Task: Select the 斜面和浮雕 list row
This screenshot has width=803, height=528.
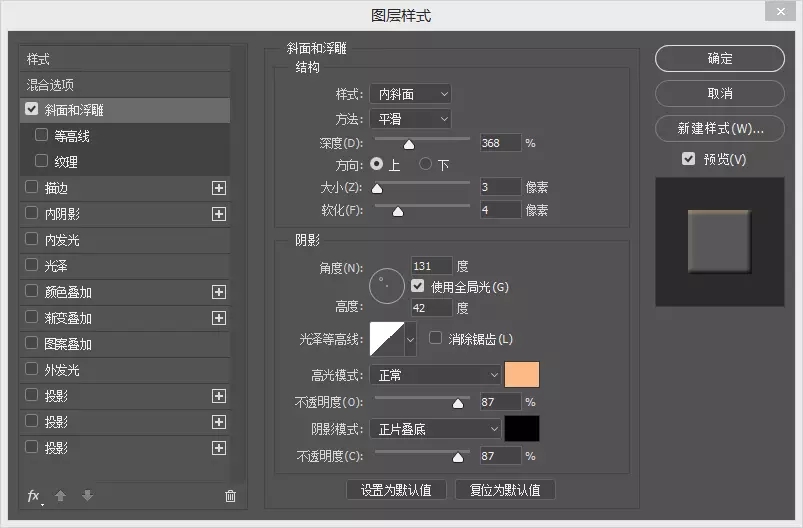Action: [x=125, y=110]
